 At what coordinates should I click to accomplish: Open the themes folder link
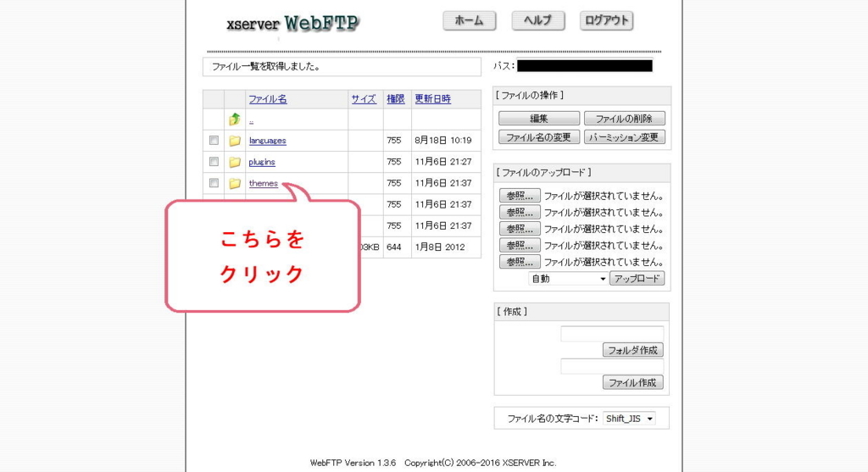pyautogui.click(x=264, y=183)
